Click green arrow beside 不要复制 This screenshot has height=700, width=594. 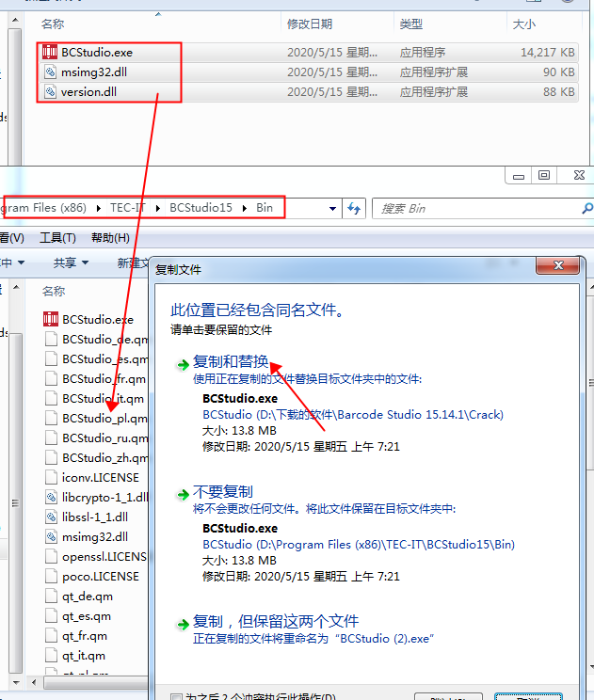coord(183,495)
